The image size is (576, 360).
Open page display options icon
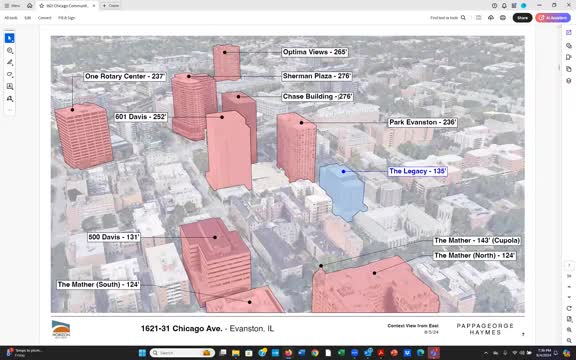[x=569, y=319]
